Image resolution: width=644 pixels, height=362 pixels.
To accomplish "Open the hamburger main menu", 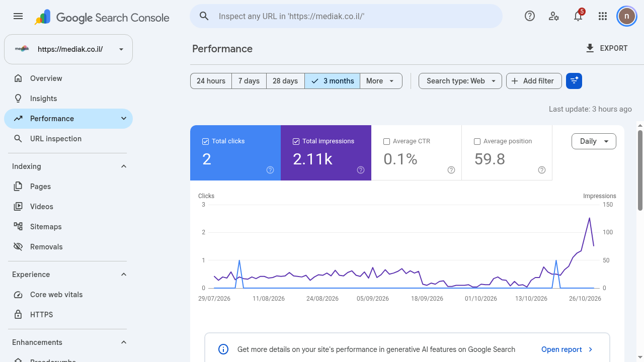I will point(18,16).
